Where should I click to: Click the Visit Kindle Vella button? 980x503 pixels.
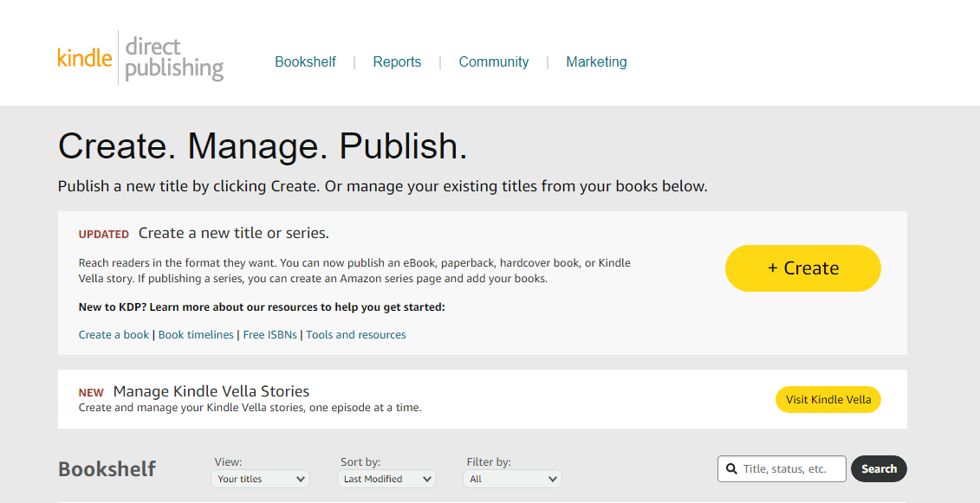click(827, 400)
